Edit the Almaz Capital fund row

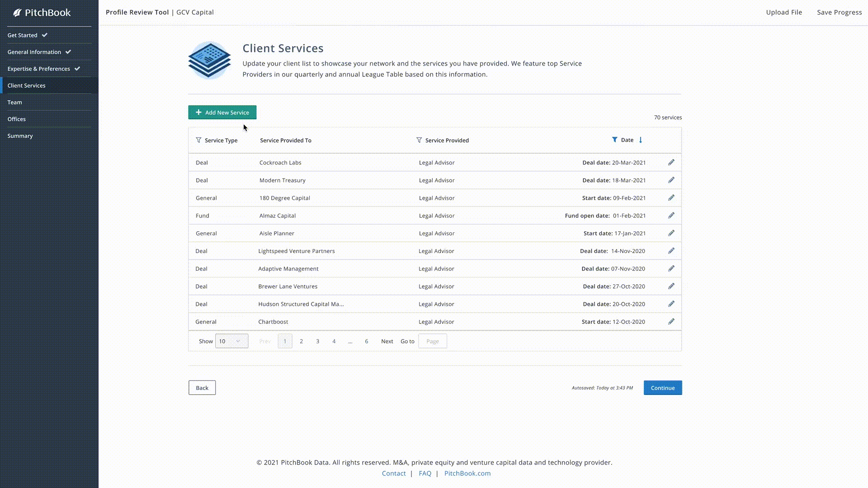coord(671,215)
